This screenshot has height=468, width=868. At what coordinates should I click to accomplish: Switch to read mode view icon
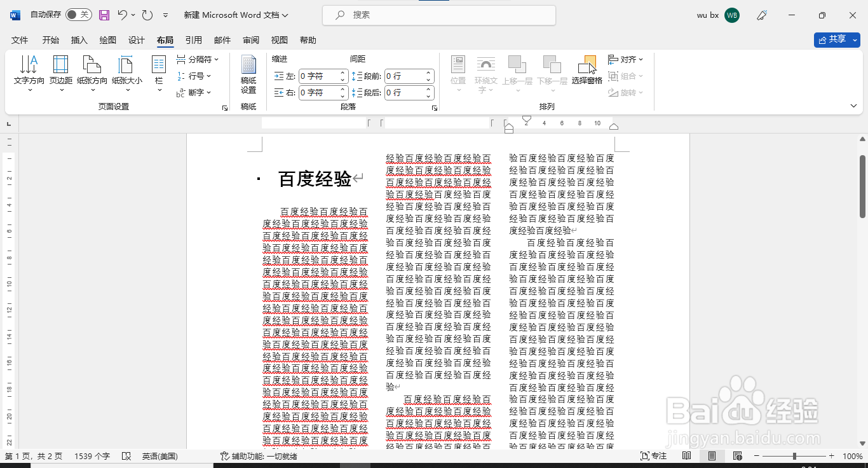(686, 456)
